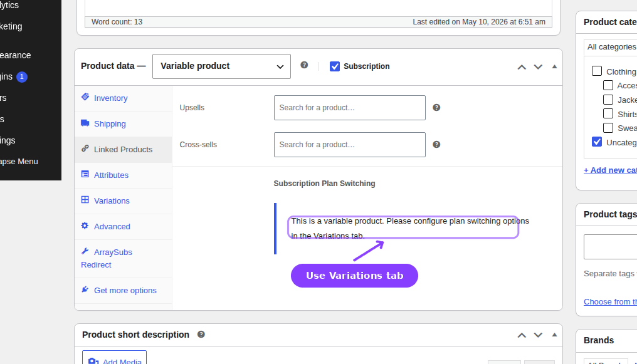Click the Upsells product search field

350,108
